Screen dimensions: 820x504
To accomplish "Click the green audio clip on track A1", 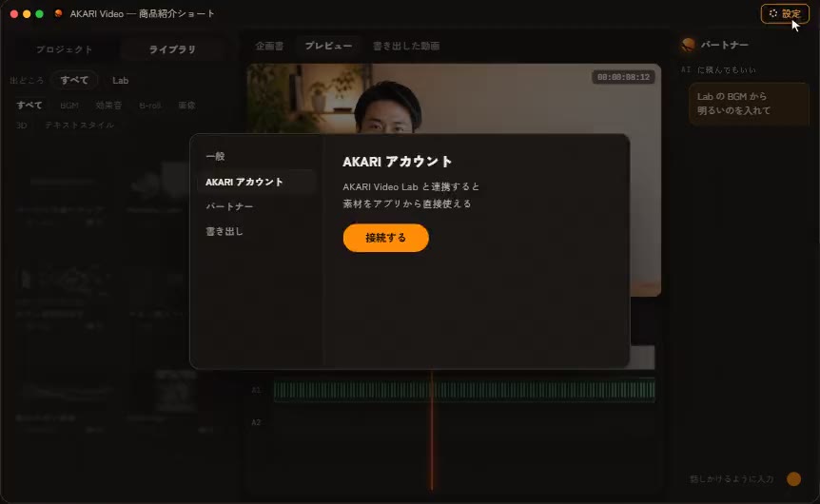I will pos(464,391).
